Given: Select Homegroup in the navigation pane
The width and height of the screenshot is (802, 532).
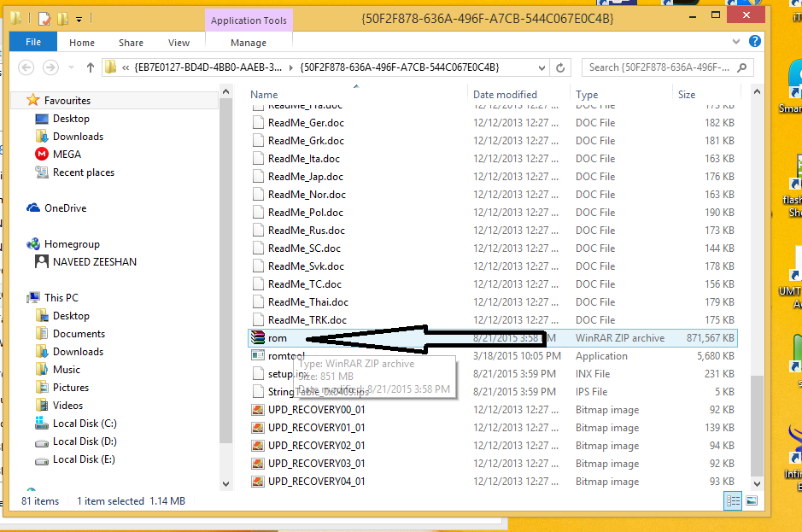Looking at the screenshot, I should click(x=72, y=244).
